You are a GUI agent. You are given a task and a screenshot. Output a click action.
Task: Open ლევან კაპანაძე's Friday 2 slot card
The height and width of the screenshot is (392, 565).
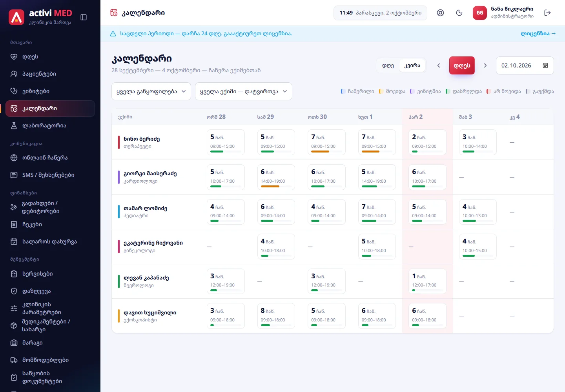tap(428, 281)
